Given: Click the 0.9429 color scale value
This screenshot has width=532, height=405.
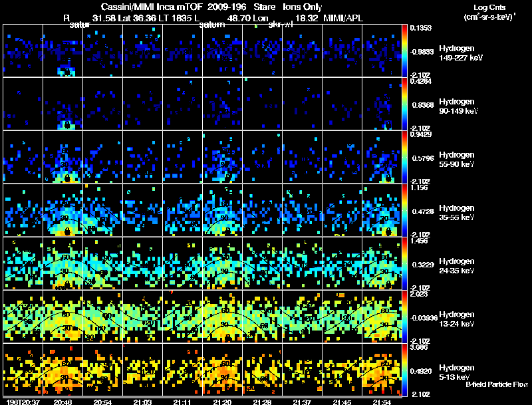Looking at the screenshot, I should click(x=421, y=134).
